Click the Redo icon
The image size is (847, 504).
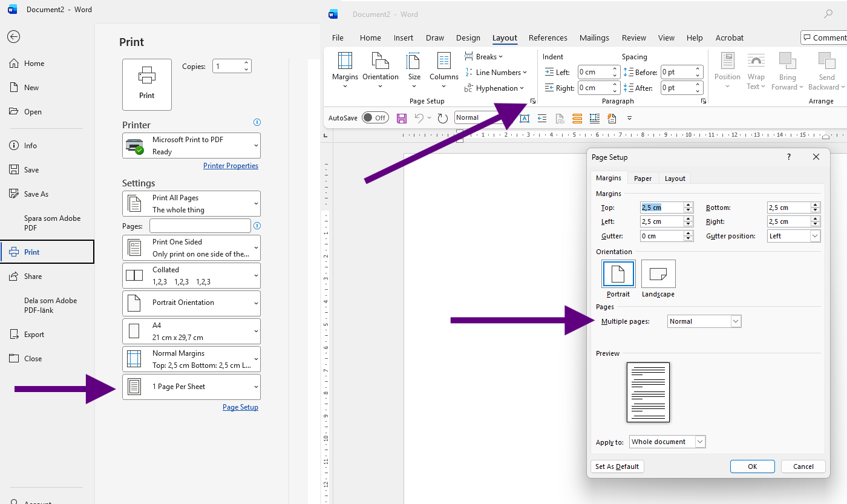(442, 118)
